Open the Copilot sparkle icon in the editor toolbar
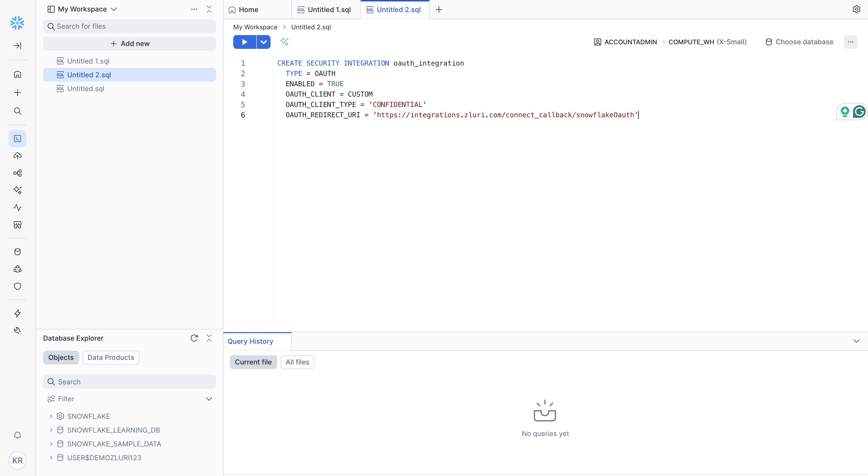This screenshot has height=476, width=868. click(284, 42)
